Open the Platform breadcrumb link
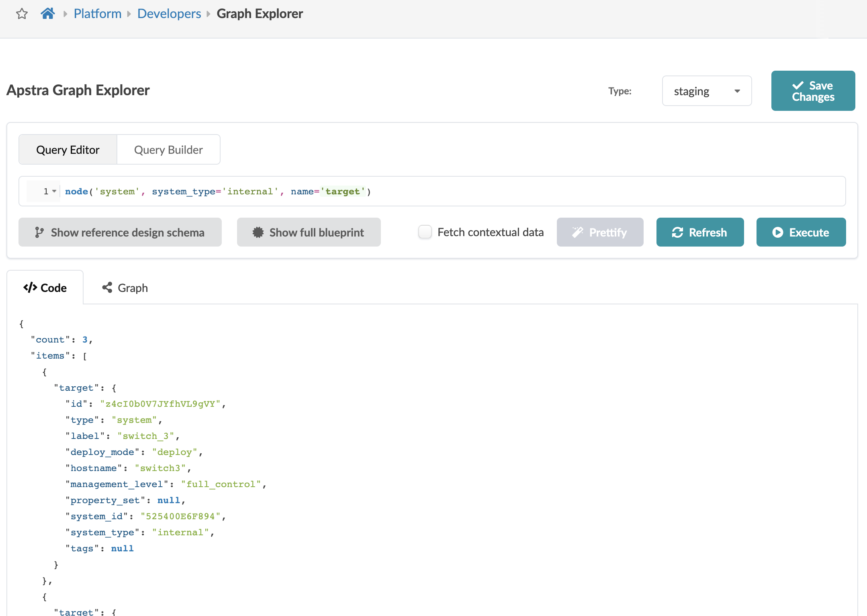 98,14
